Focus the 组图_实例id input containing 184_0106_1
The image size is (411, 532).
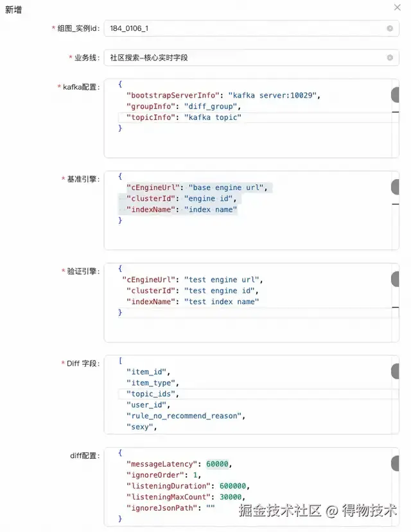click(x=244, y=28)
